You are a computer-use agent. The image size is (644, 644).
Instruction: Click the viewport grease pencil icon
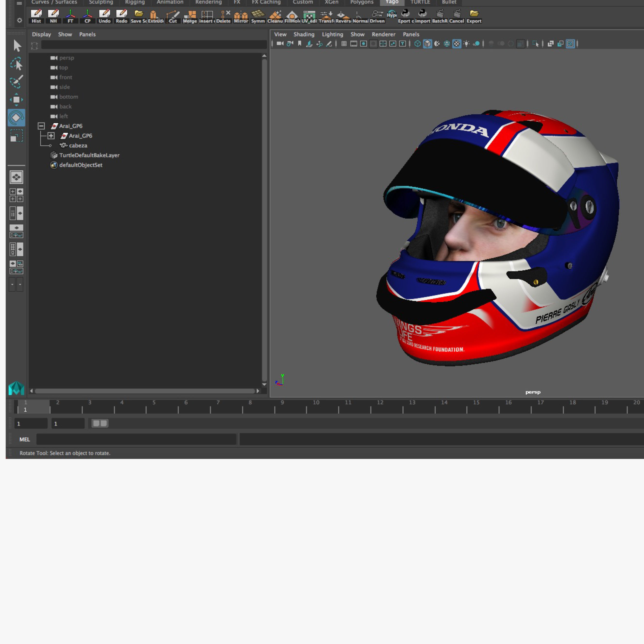[x=329, y=44]
